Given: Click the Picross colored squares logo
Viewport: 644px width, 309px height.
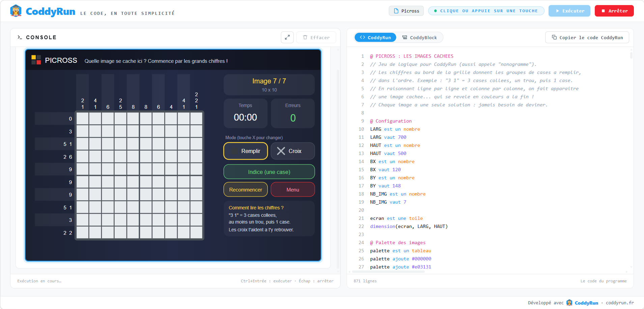Looking at the screenshot, I should 36,60.
